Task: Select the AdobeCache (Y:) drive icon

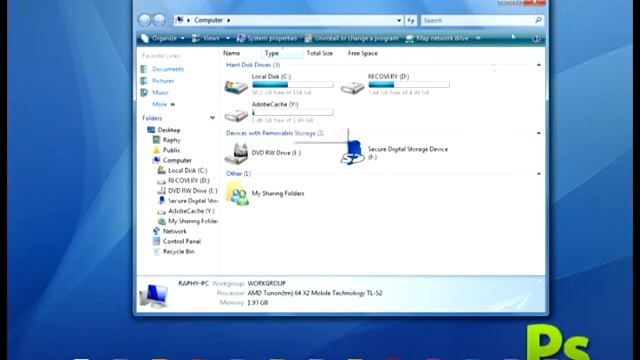Action: (236, 115)
